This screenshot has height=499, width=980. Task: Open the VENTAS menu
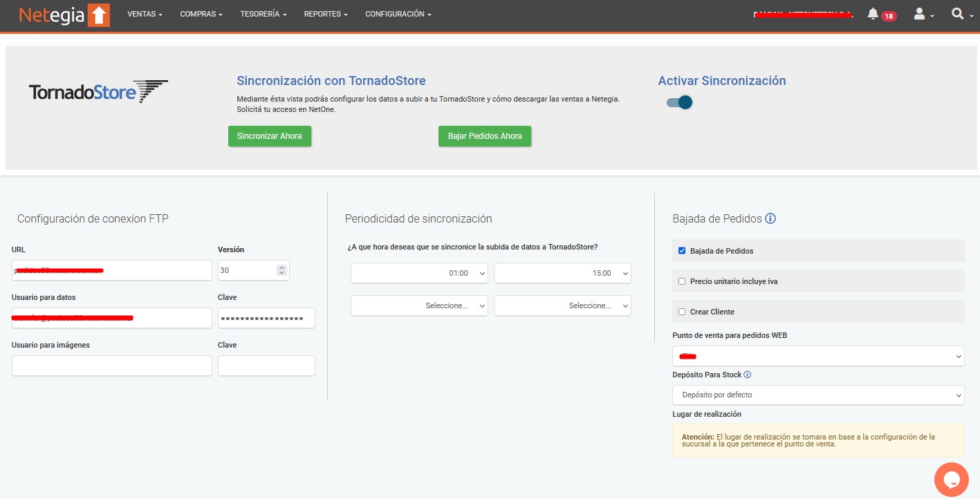point(145,14)
